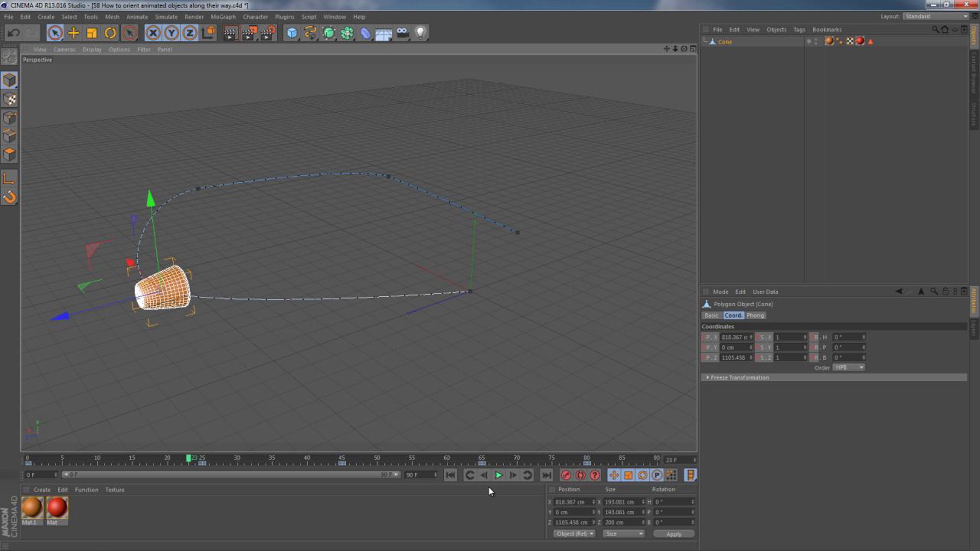The width and height of the screenshot is (980, 551).
Task: Click the coordinate system icon
Action: click(208, 33)
